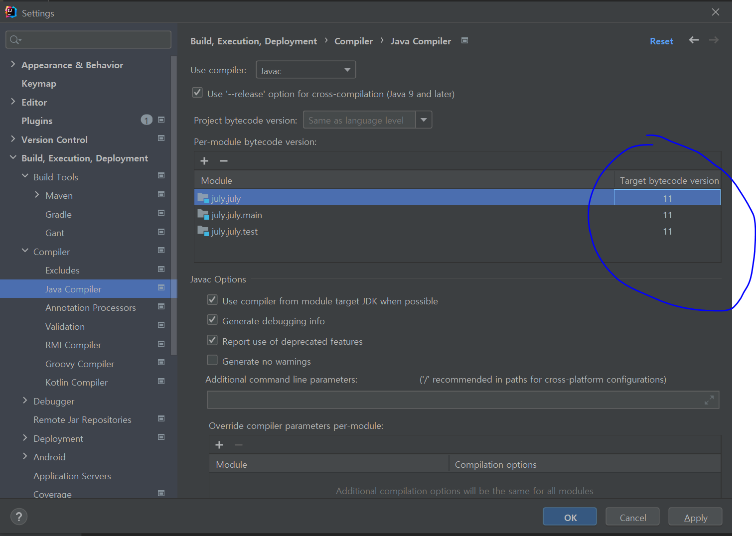Click the Target bytecode version column header

click(x=669, y=180)
